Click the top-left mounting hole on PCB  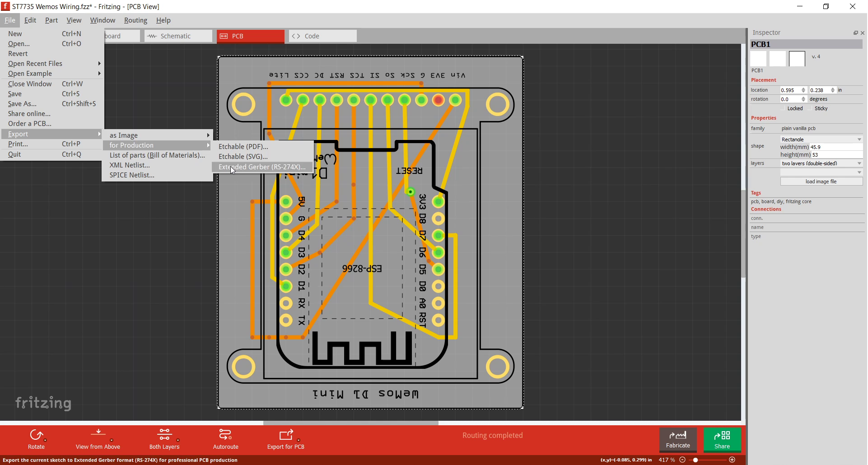243,104
